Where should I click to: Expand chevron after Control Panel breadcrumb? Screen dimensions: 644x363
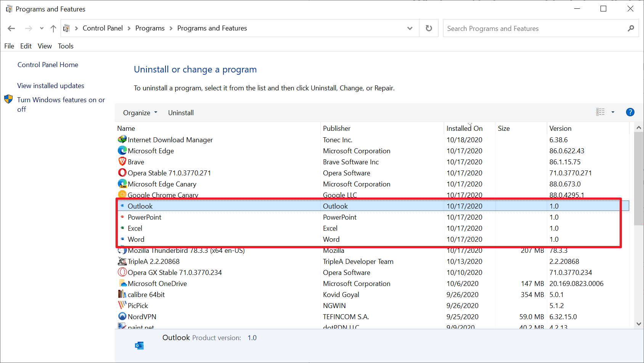[129, 28]
